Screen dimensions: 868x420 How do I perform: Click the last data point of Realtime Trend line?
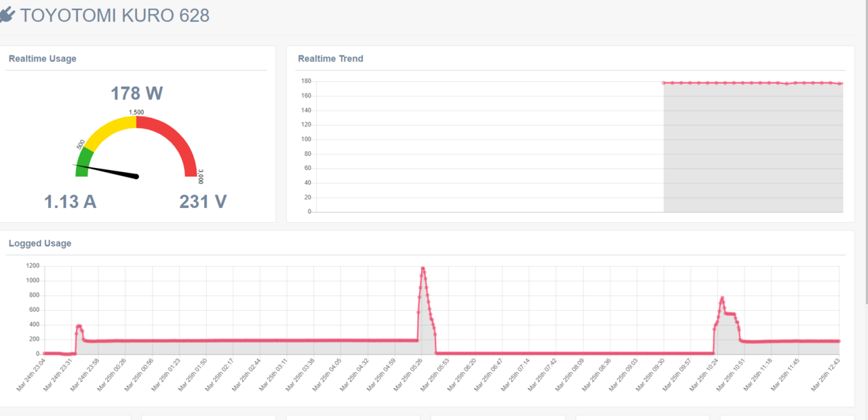pos(840,83)
